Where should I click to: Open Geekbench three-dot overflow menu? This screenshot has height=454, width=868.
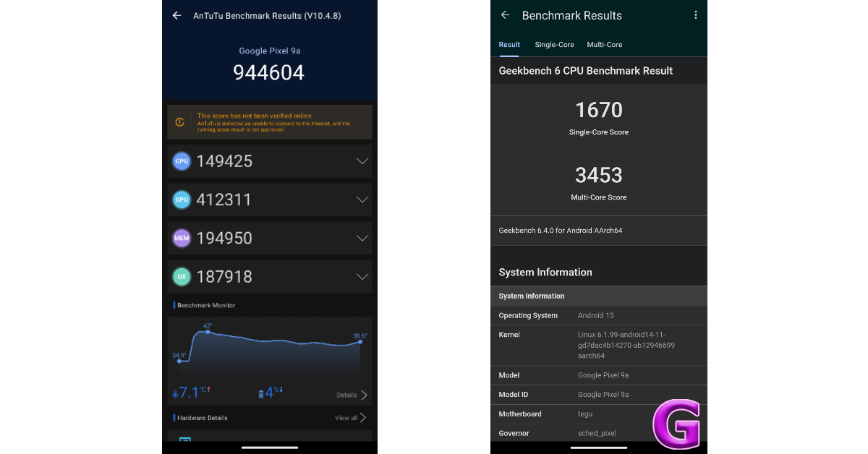click(x=696, y=15)
